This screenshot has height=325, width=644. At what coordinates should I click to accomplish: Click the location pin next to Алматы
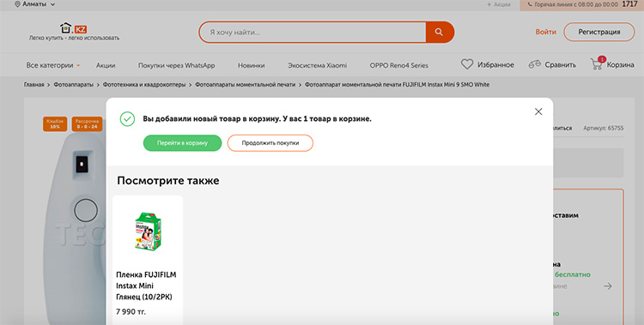pyautogui.click(x=17, y=4)
